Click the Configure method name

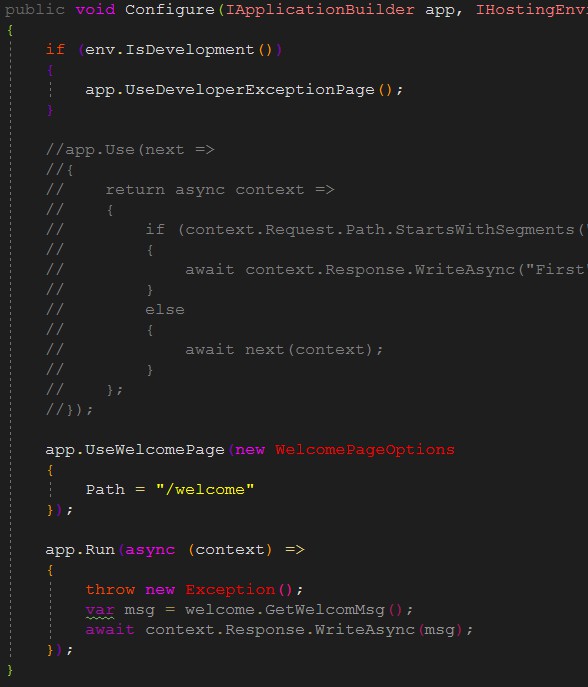[x=170, y=10]
